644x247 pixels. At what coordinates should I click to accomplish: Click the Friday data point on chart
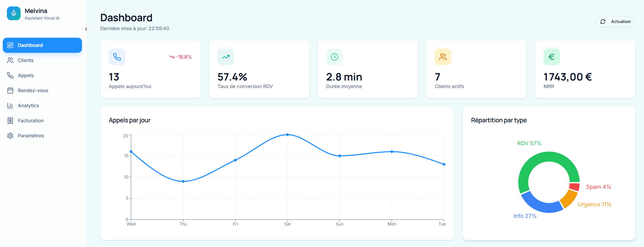pos(235,160)
